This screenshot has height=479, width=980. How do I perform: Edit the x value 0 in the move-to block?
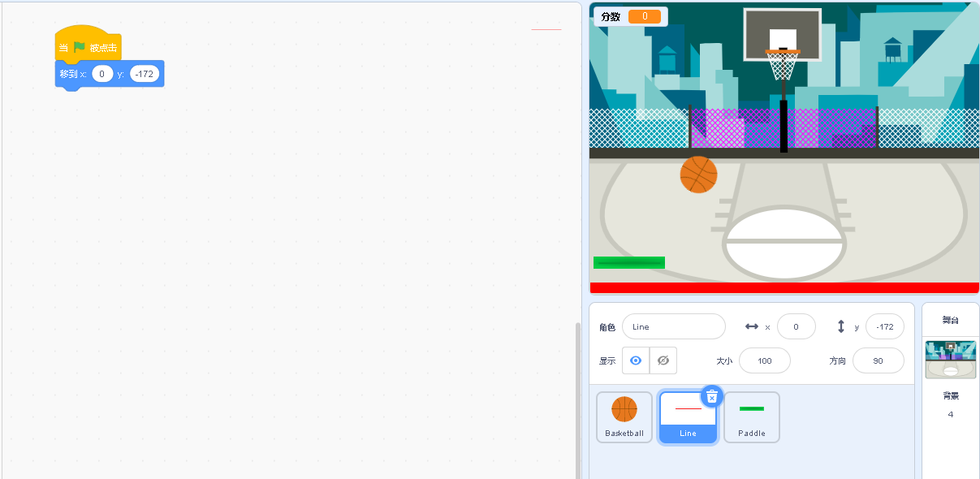tap(102, 74)
